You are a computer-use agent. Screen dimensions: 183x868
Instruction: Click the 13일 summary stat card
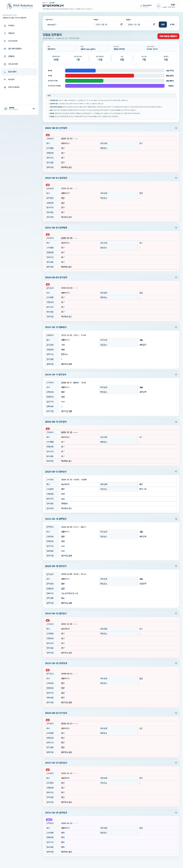[100, 58]
